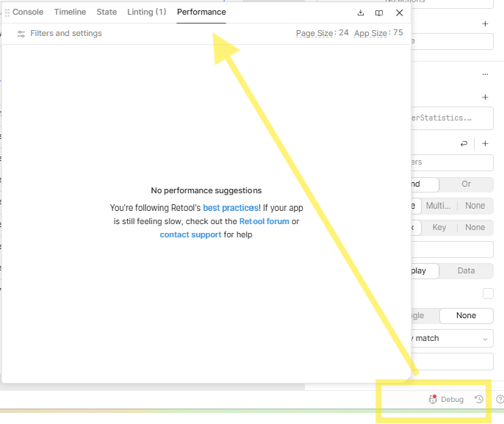
Task: Click the plus icon next to swap arrows
Action: 485,144
